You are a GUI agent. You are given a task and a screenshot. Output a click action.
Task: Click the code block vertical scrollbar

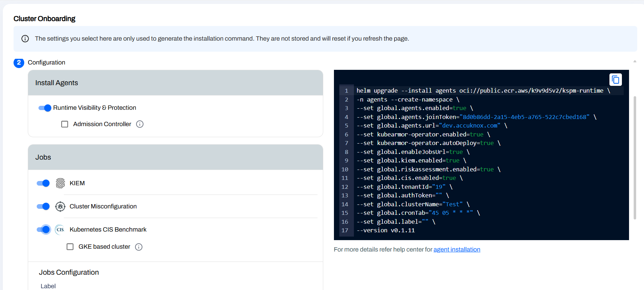click(x=635, y=157)
